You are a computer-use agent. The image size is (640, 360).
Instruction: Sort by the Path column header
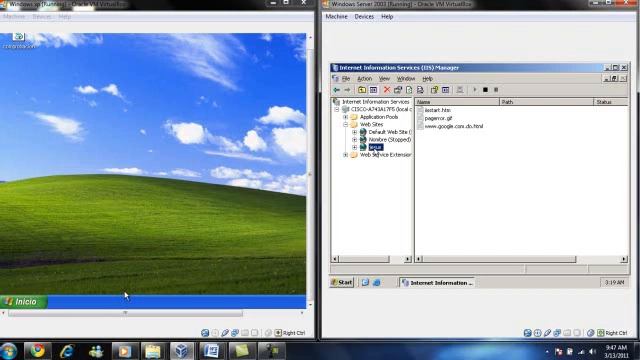point(547,102)
